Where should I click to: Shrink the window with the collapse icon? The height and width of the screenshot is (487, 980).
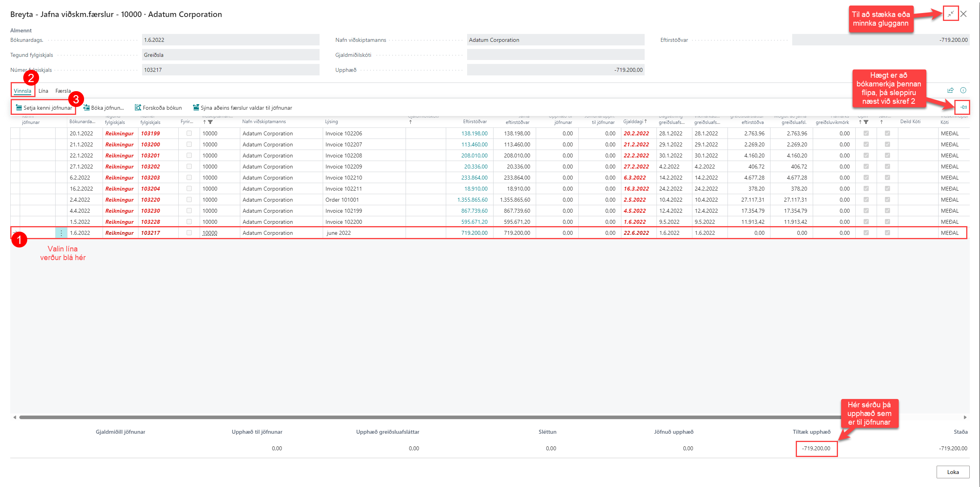(951, 14)
